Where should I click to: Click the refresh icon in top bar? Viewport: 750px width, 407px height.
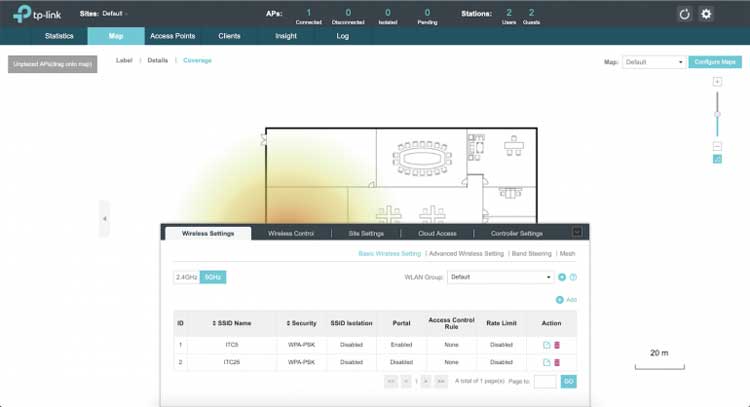click(684, 14)
